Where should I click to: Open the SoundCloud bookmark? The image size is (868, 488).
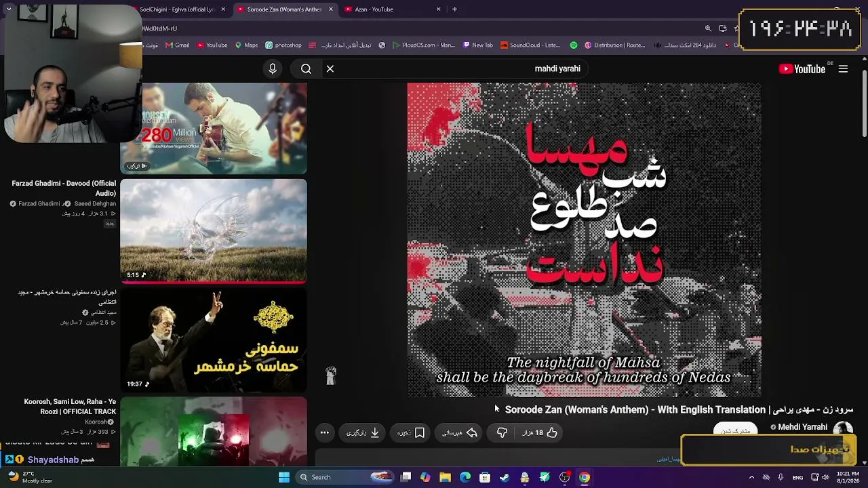(530, 45)
